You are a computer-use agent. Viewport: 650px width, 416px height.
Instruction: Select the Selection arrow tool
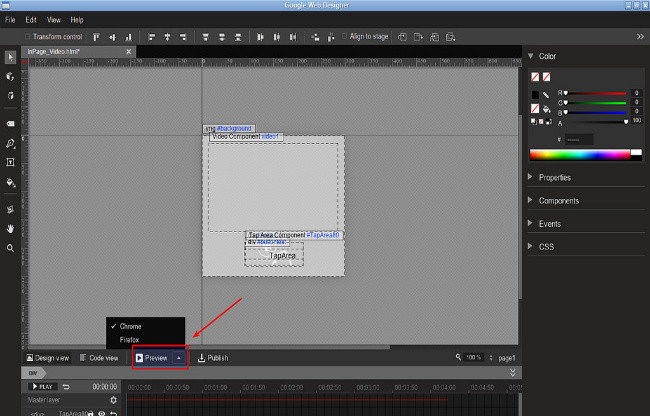pos(10,57)
